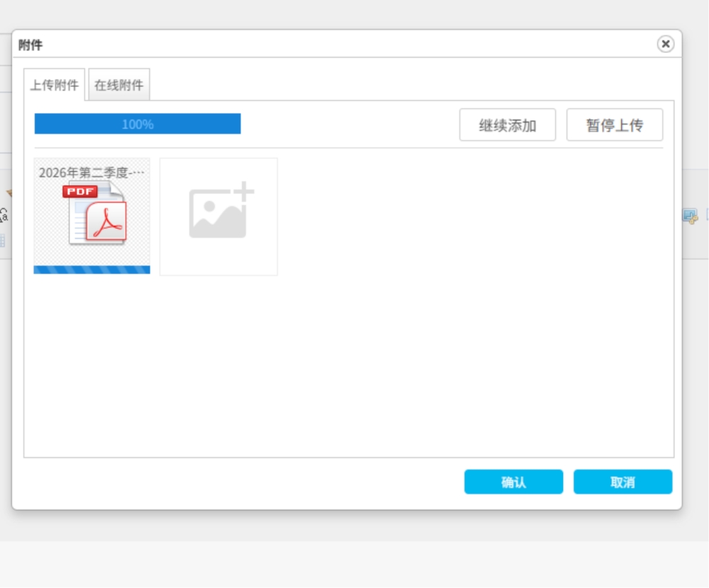This screenshot has height=588, width=709.
Task: Click the 继续添加 button
Action: click(508, 125)
